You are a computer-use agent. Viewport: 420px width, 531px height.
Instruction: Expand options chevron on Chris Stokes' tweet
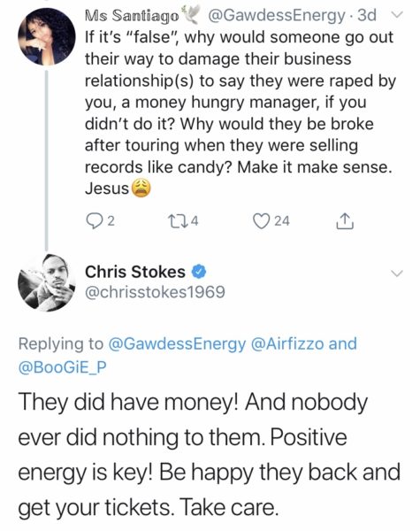point(397,273)
